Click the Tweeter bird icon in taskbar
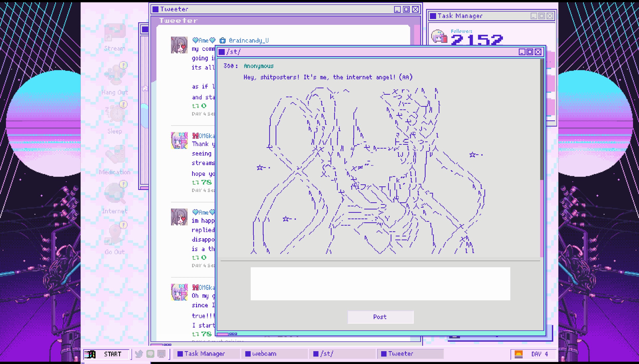 (139, 354)
